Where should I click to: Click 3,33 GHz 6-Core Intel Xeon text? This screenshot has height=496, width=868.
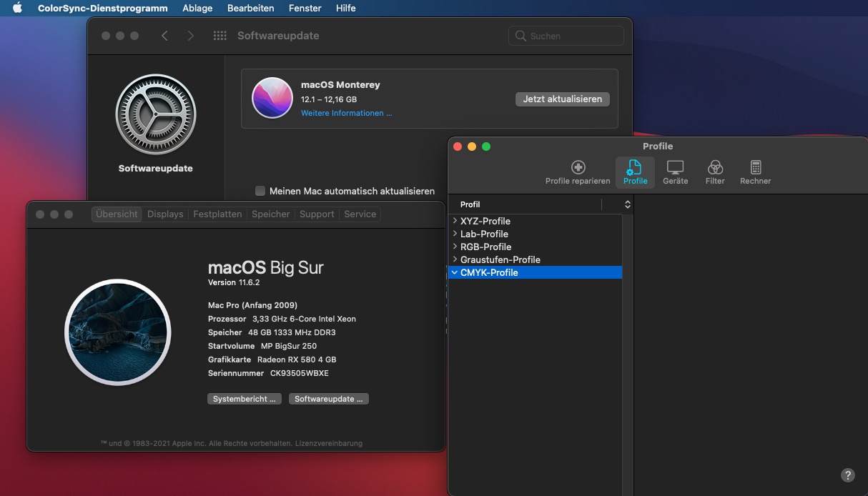(304, 319)
